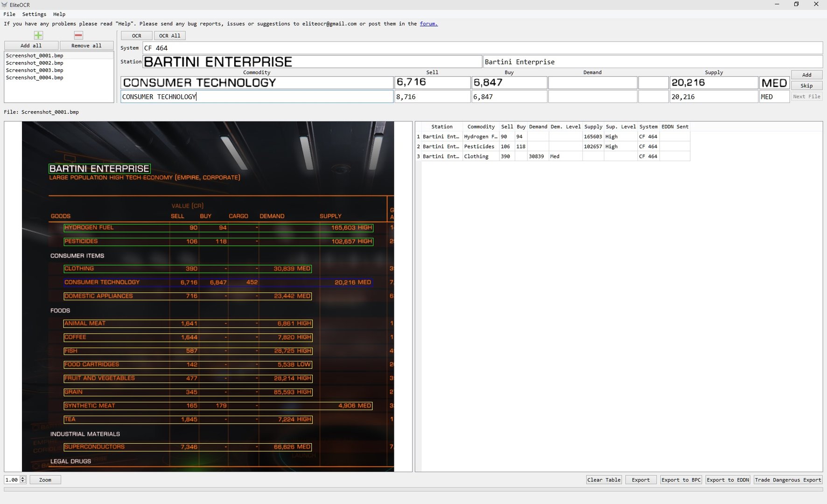Open the Help menu
The width and height of the screenshot is (827, 504).
pyautogui.click(x=59, y=14)
